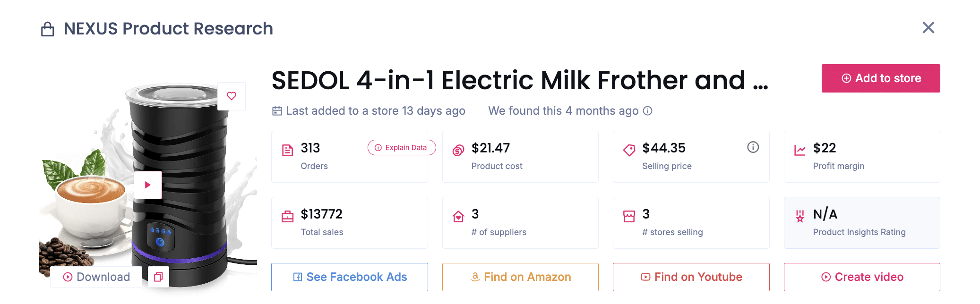Click the Download button
Viewport: 980px width, 304px height.
tap(96, 277)
